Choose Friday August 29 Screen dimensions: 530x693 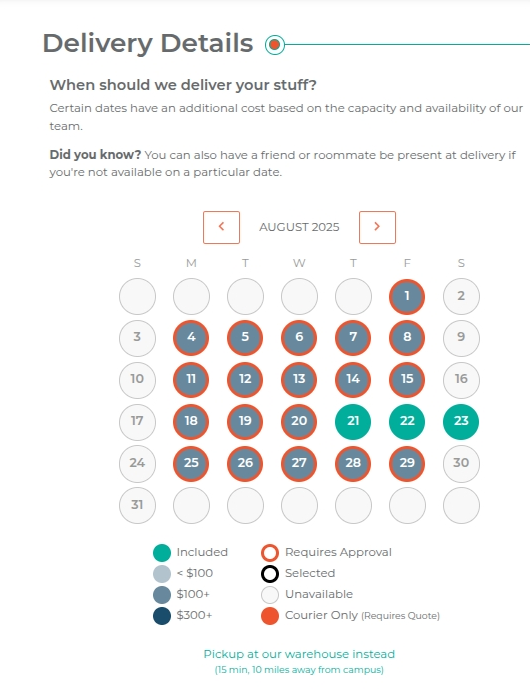pyautogui.click(x=407, y=463)
